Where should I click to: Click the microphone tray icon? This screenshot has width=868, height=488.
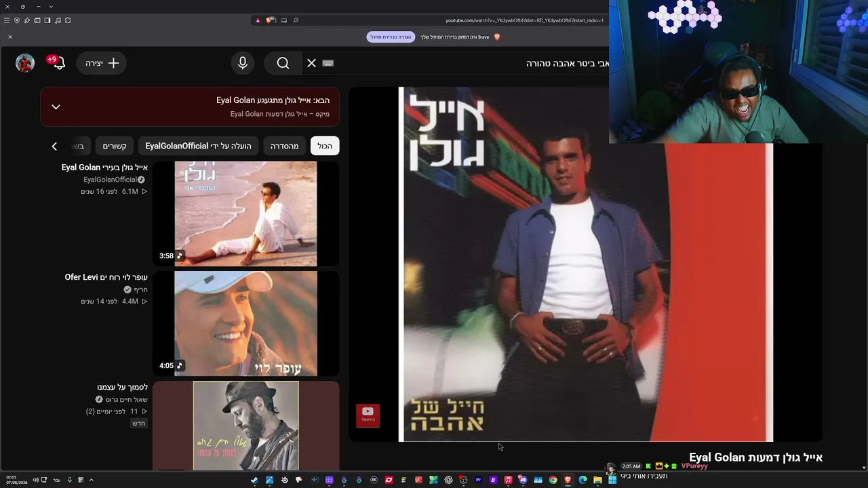[x=69, y=480]
